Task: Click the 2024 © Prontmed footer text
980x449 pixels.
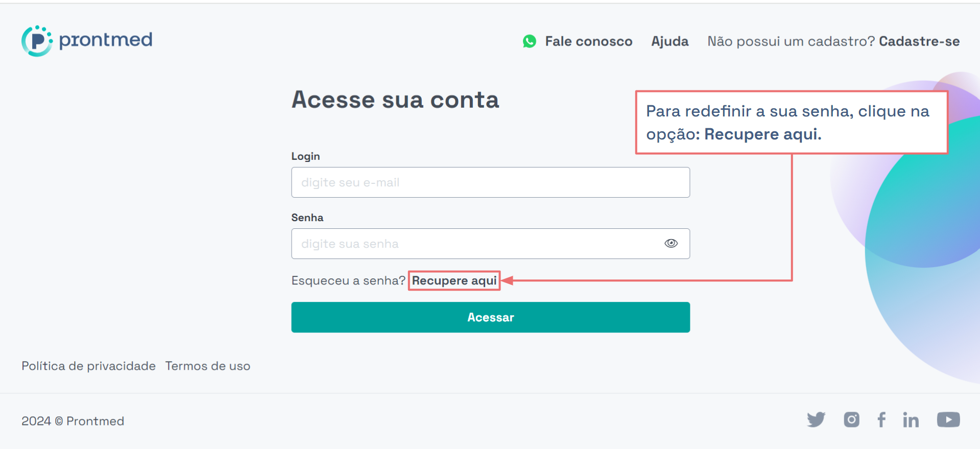Action: tap(73, 421)
